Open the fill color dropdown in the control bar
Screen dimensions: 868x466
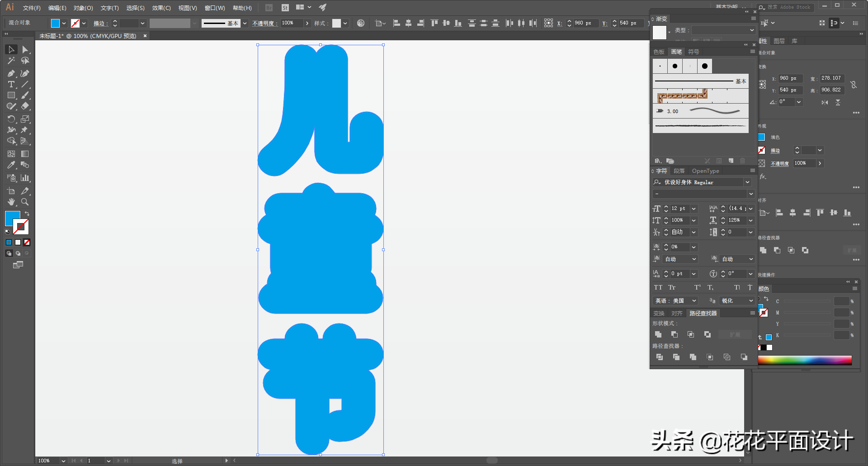pos(64,23)
